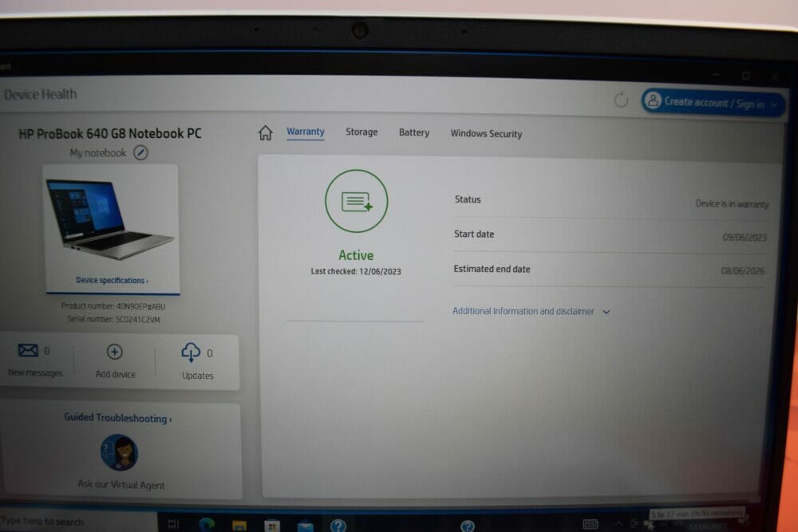Open Microsoft Store from the taskbar
This screenshot has height=532, width=798.
click(272, 526)
